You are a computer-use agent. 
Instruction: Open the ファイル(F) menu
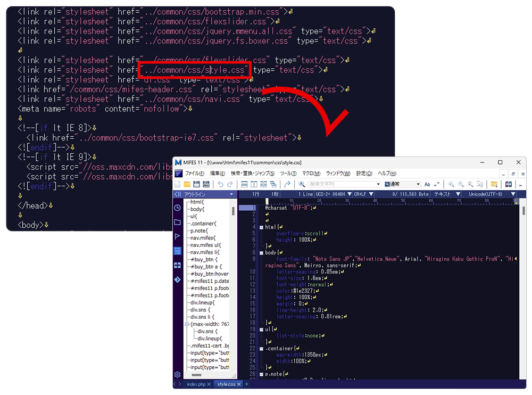pos(194,174)
